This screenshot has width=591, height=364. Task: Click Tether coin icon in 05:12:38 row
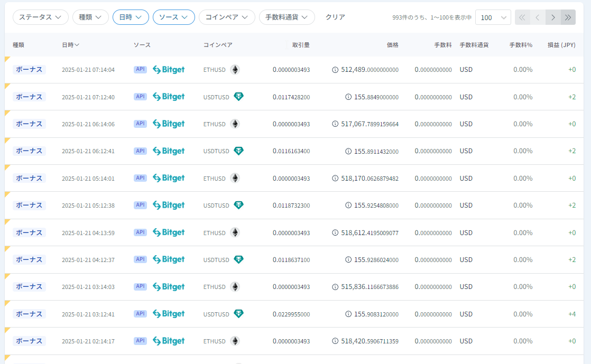click(238, 206)
